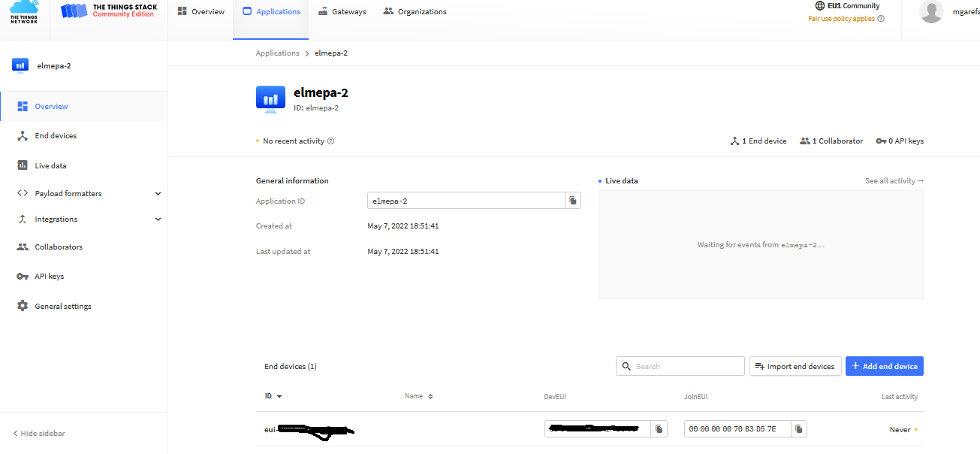This screenshot has height=454, width=980.
Task: Copy the Application ID to clipboard
Action: point(573,201)
